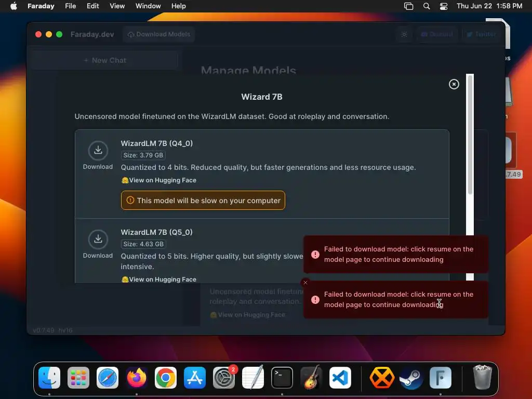Click the slow computer warning badge
This screenshot has height=399, width=532.
[203, 201]
